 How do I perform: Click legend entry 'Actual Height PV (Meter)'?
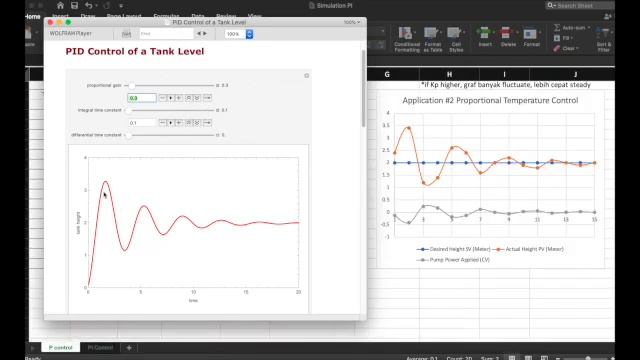tap(529, 249)
